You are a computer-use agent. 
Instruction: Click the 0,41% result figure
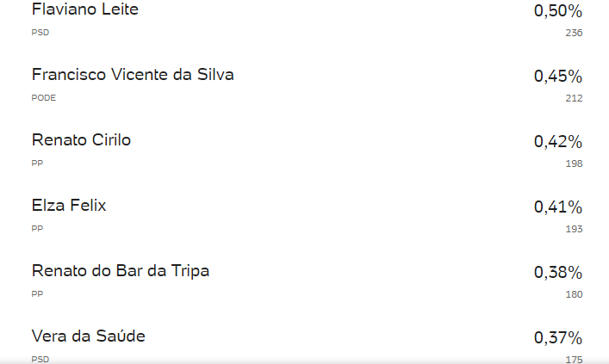click(558, 207)
